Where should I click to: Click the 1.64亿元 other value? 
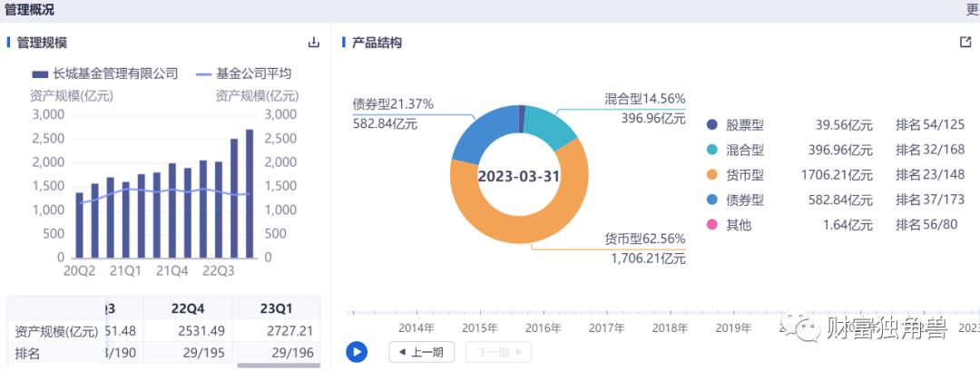click(x=848, y=225)
